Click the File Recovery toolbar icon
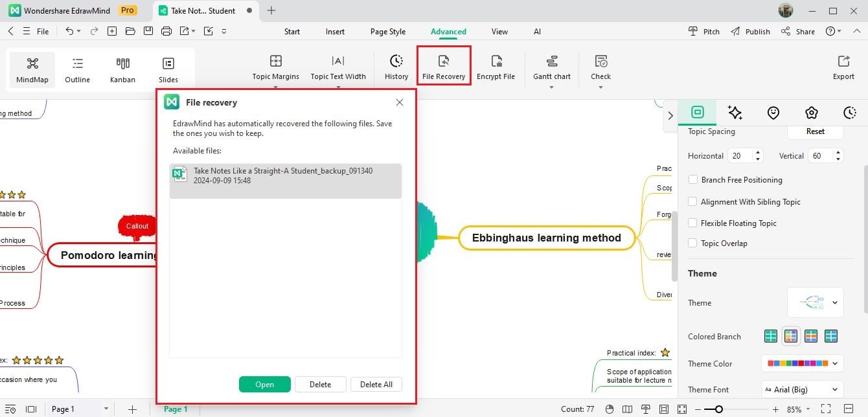The image size is (868, 417). [x=444, y=62]
